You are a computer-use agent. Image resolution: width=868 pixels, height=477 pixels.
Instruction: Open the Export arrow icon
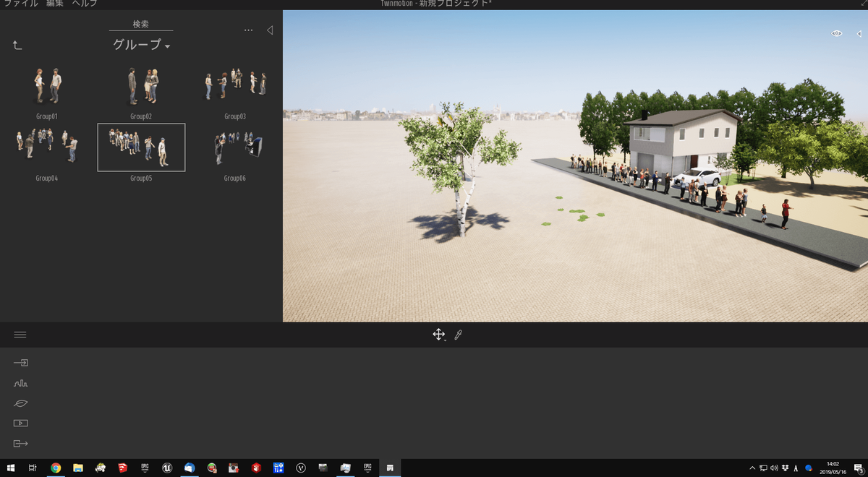20,444
